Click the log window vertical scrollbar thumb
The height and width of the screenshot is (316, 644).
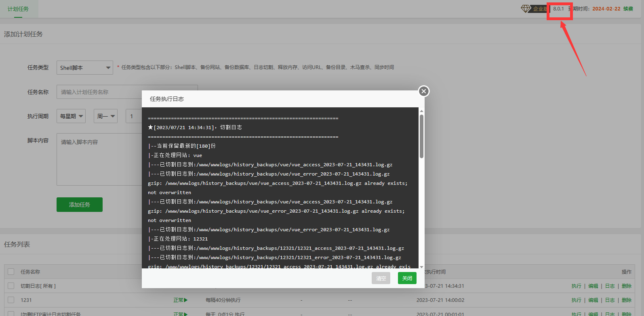point(421,136)
